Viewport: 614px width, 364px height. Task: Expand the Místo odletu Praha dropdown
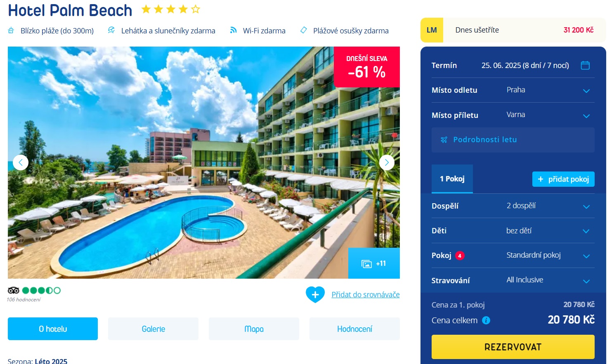click(x=513, y=90)
